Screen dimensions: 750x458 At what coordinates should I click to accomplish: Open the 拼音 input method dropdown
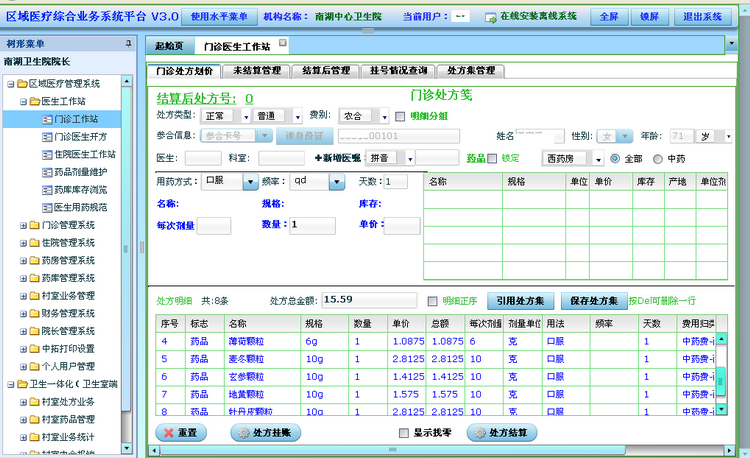point(409,158)
